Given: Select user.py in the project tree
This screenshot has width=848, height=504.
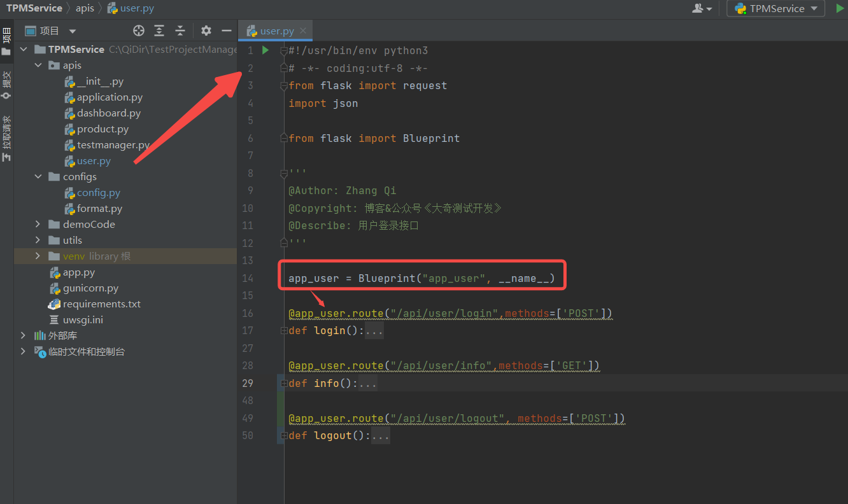Looking at the screenshot, I should point(94,160).
